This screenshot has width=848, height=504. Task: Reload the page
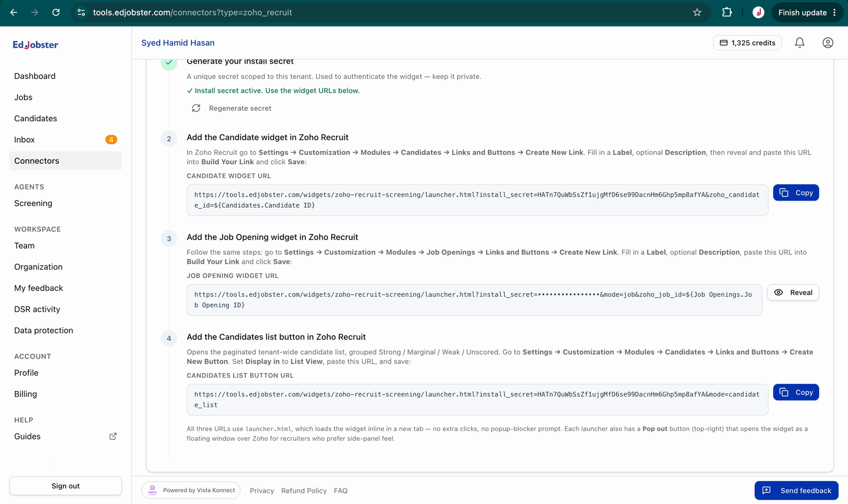(x=56, y=12)
